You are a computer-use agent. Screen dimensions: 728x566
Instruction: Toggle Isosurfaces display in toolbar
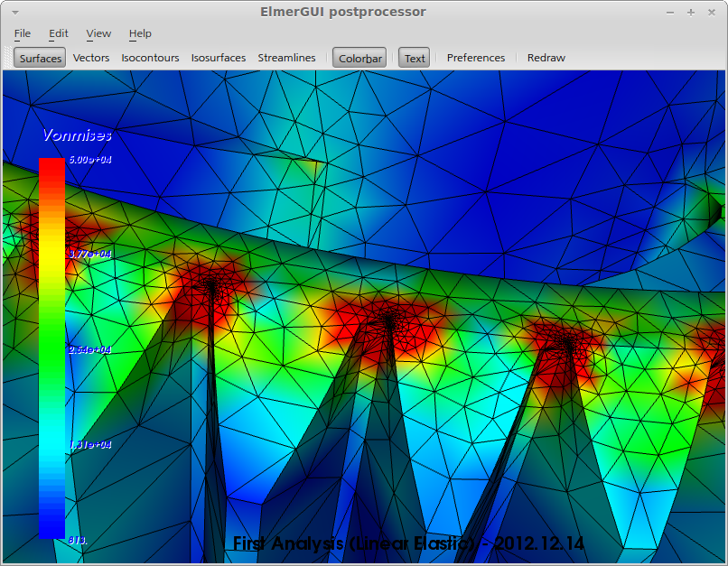click(219, 58)
